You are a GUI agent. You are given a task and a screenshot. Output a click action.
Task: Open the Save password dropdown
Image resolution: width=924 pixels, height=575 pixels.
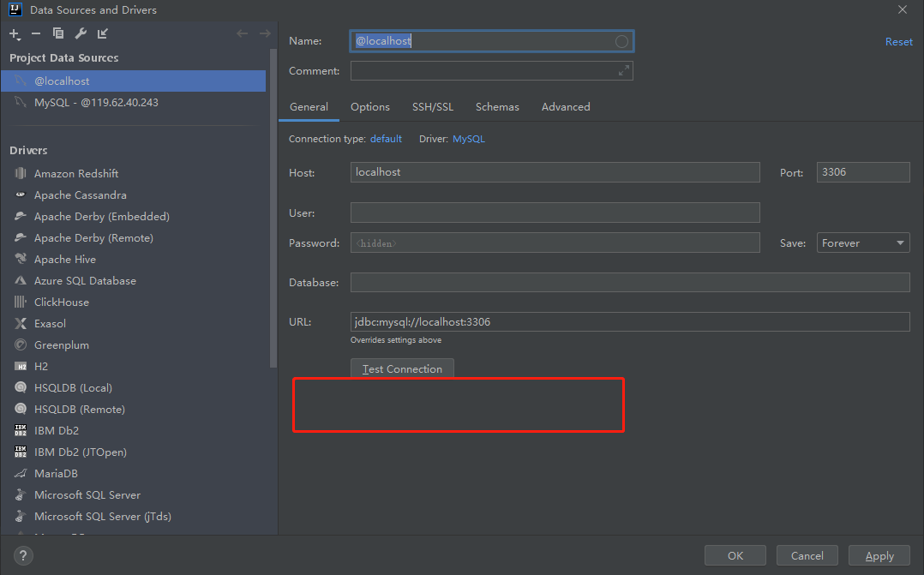click(x=863, y=243)
